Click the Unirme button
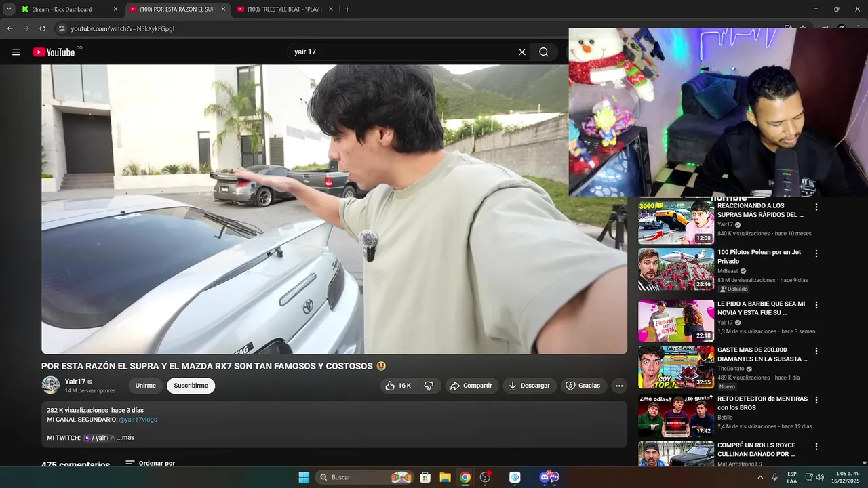The height and width of the screenshot is (488, 868). 146,386
